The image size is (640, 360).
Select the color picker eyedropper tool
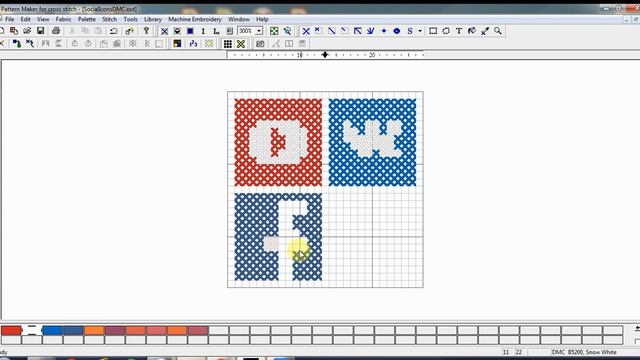click(485, 31)
